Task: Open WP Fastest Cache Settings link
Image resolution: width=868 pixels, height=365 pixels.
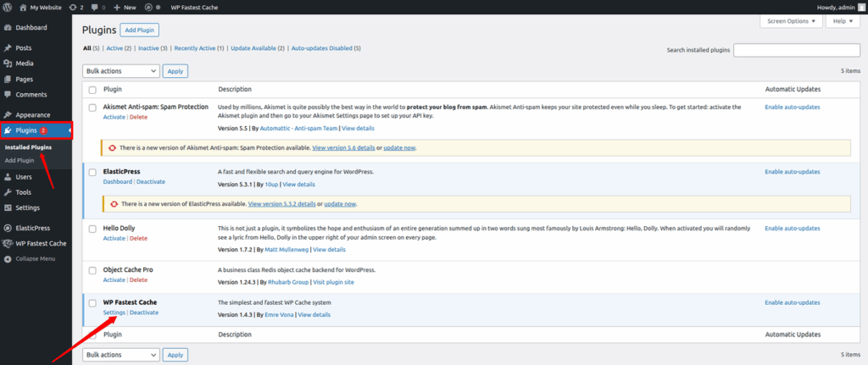Action: coord(114,313)
